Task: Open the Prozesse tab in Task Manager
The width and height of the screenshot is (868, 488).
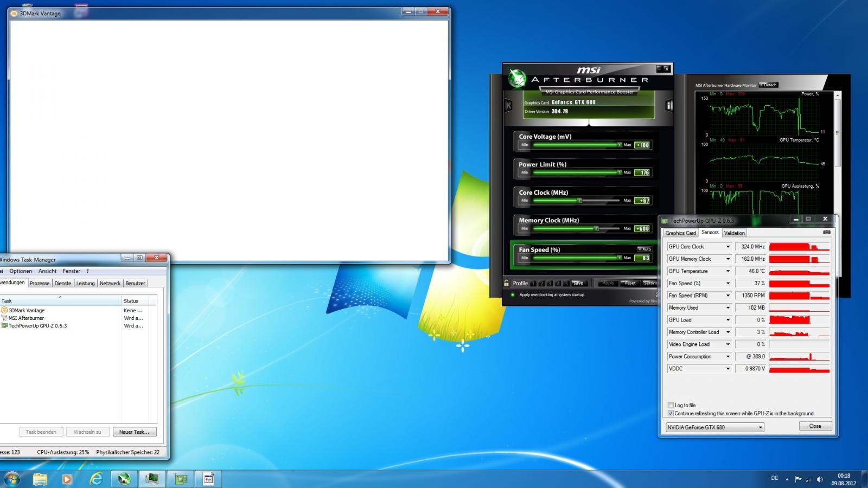Action: pos(40,283)
